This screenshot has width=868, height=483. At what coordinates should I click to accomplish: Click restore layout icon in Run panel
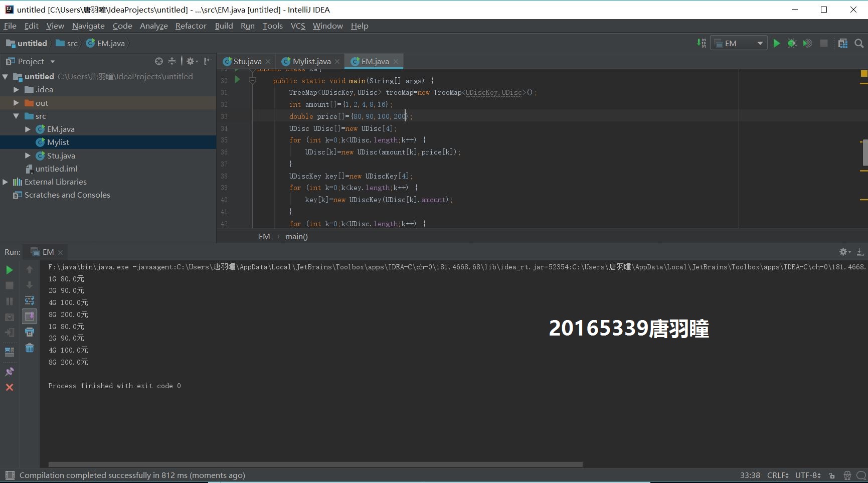[9, 352]
